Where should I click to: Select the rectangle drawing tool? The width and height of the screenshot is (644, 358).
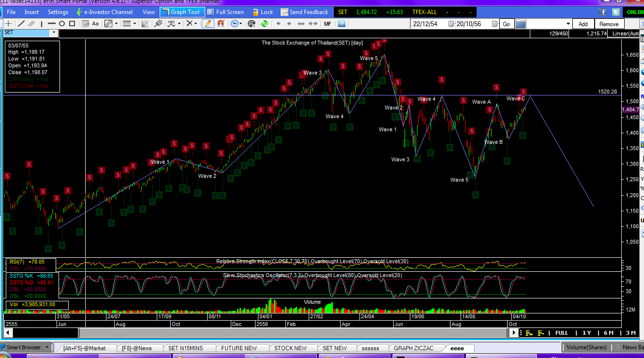click(x=72, y=24)
